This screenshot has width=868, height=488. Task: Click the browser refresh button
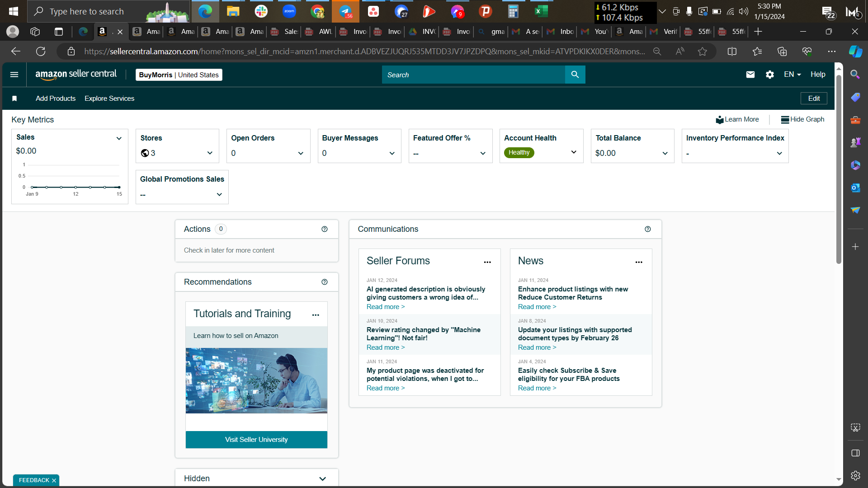tap(41, 52)
